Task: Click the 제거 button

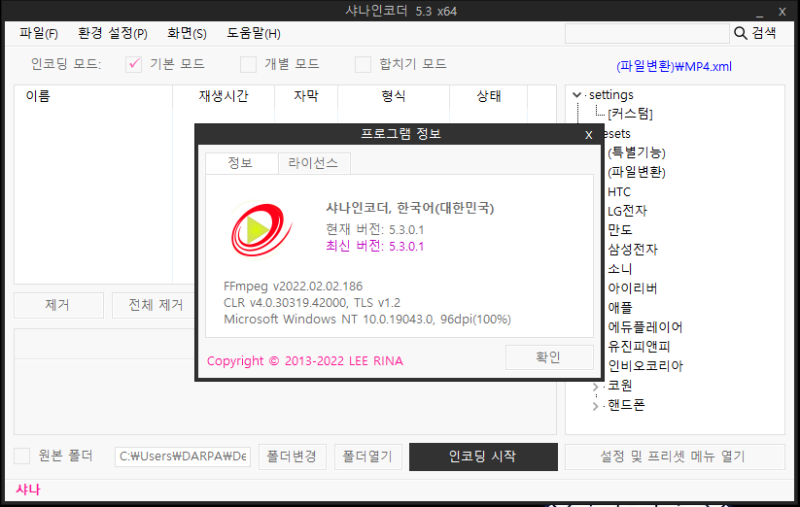Action: [x=59, y=305]
